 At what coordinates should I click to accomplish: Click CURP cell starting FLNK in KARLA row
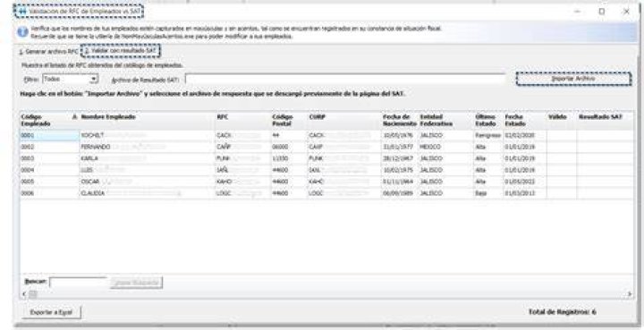pyautogui.click(x=344, y=158)
